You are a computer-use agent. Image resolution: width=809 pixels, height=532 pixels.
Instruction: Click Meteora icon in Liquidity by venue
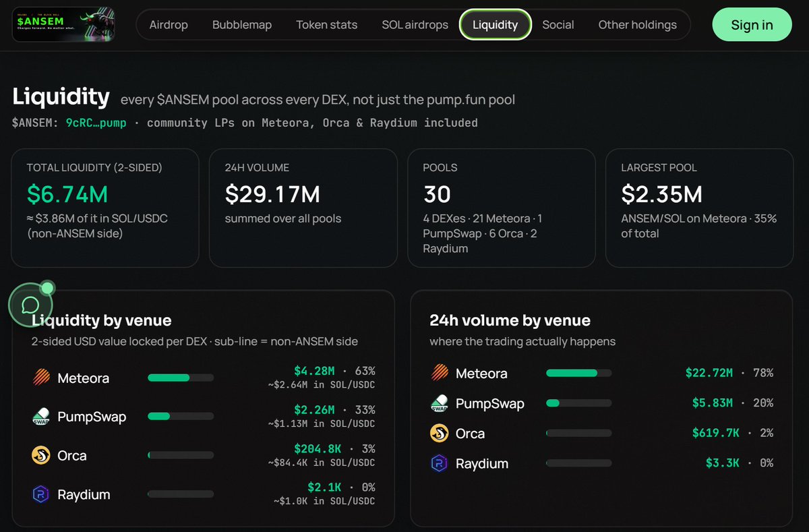pos(42,378)
